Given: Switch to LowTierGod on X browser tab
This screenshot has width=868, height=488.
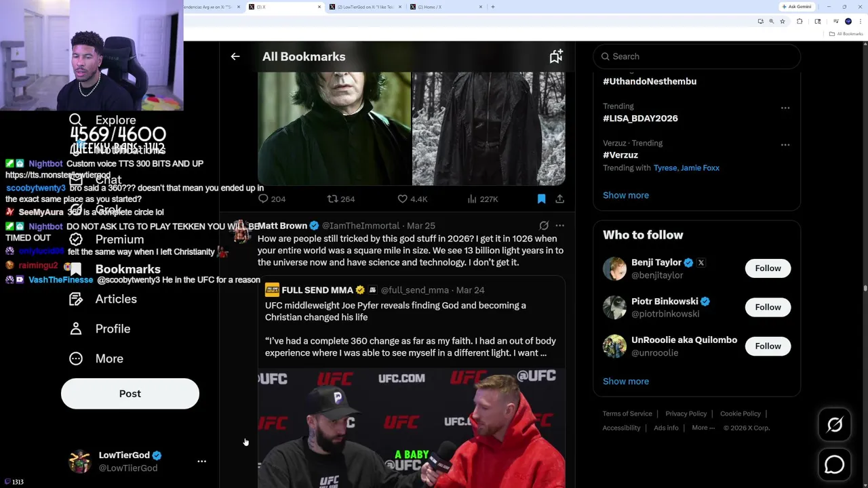Looking at the screenshot, I should click(x=366, y=7).
